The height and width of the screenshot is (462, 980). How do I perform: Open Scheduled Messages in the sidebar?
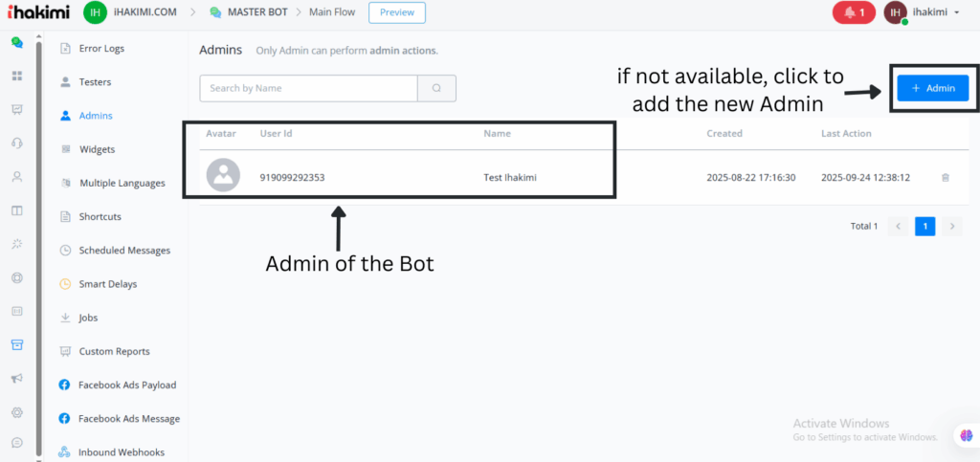[x=124, y=251]
